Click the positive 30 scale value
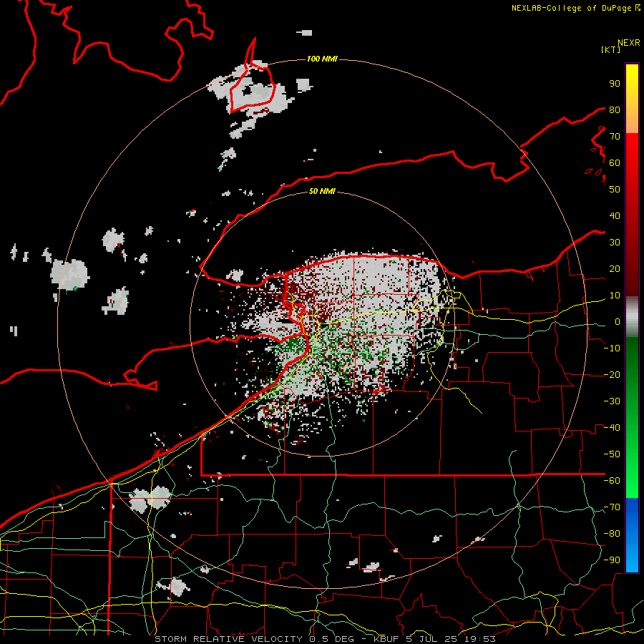The height and width of the screenshot is (644, 644). pos(615,243)
